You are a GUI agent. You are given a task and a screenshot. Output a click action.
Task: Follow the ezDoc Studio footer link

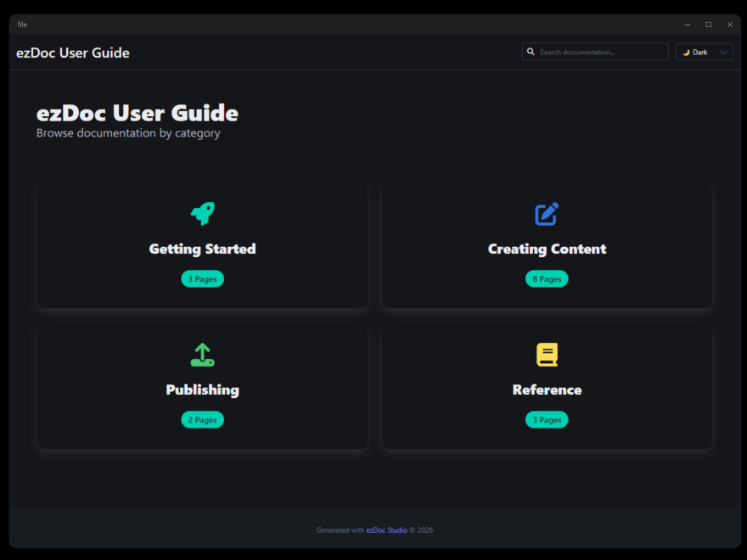(x=386, y=530)
